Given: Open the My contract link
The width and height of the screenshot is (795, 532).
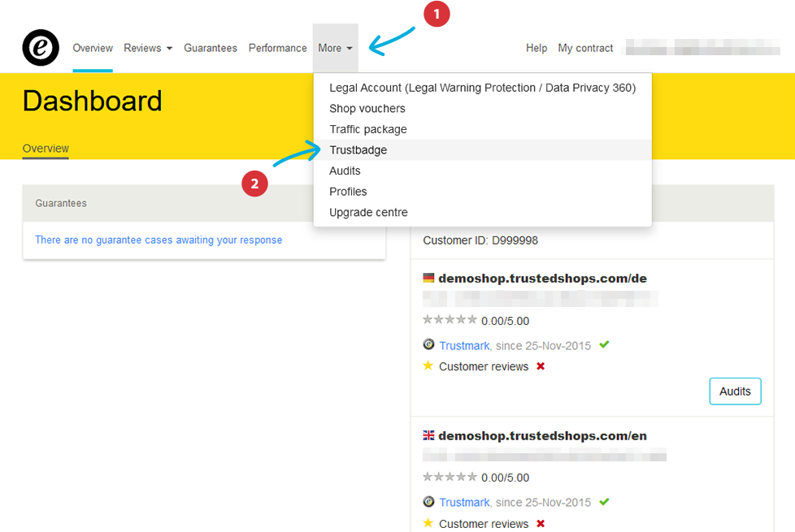Looking at the screenshot, I should click(x=585, y=48).
